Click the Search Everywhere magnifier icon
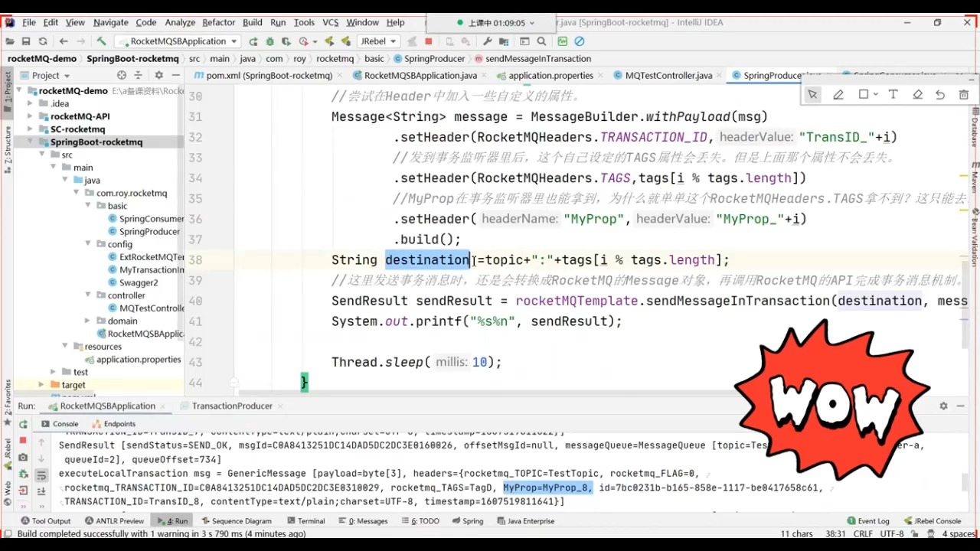The image size is (980, 551). (542, 41)
